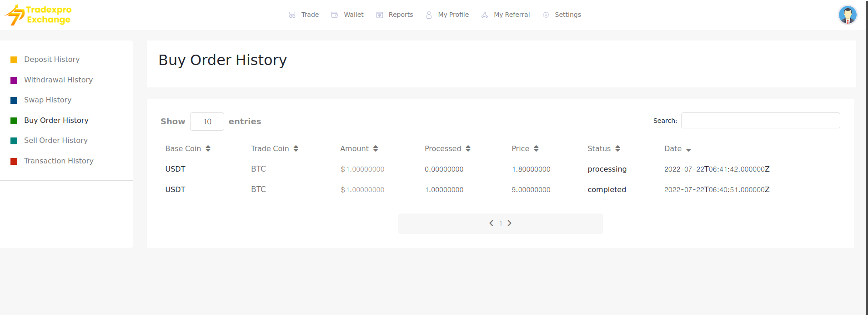This screenshot has height=315, width=868.
Task: Sort table by Amount column
Action: 376,148
